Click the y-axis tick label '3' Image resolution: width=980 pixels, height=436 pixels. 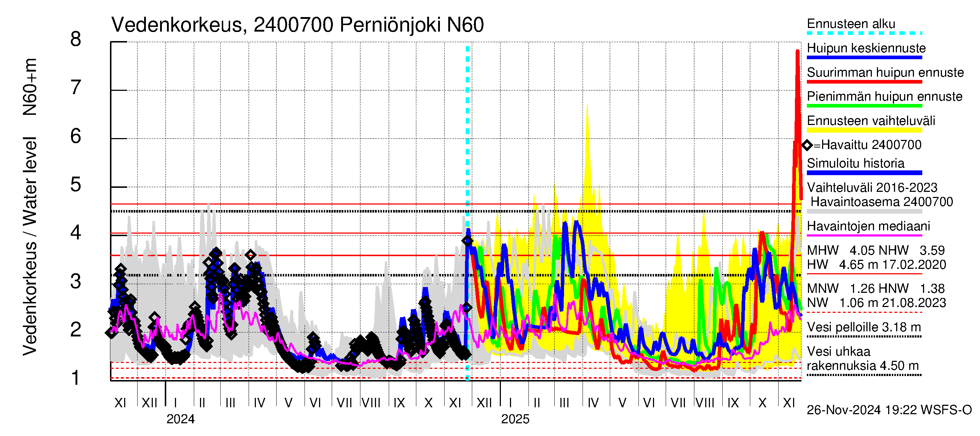point(76,281)
